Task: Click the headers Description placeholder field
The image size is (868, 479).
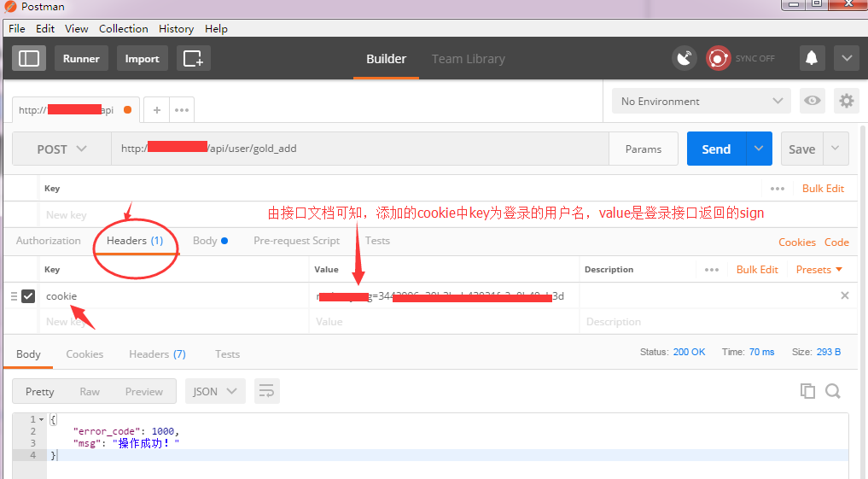Action: point(718,322)
